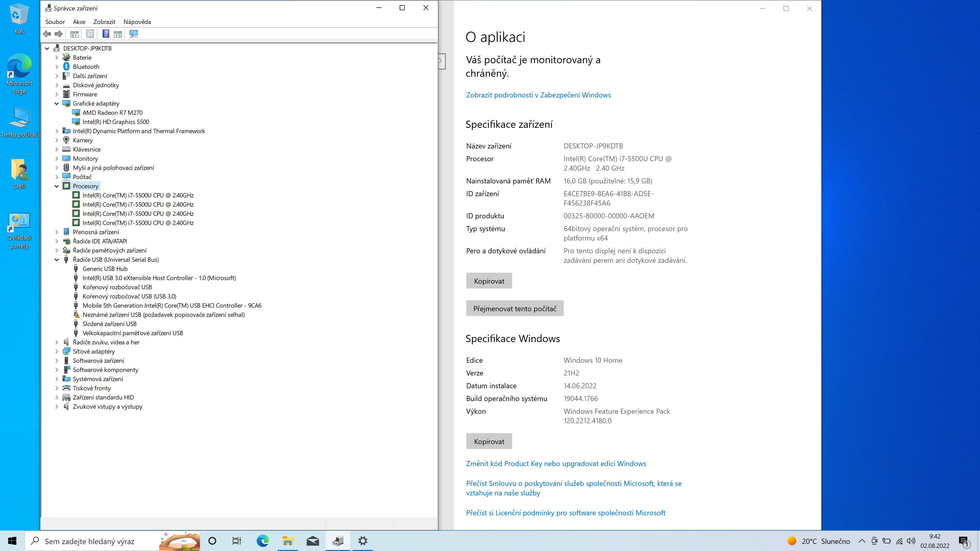Click the Settings gear in the taskbar
This screenshot has width=980, height=551.
pyautogui.click(x=363, y=541)
